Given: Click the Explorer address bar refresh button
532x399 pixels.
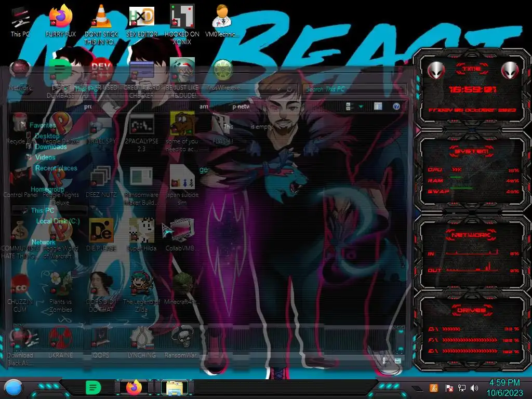Looking at the screenshot, I should click(x=290, y=89).
